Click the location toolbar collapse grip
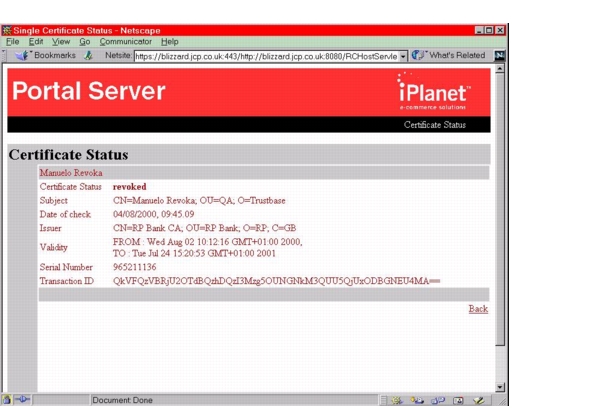 pyautogui.click(x=4, y=56)
